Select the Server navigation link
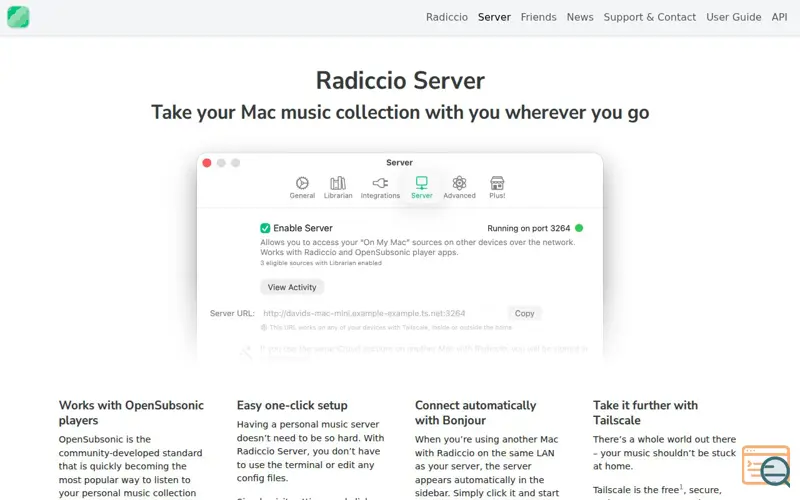800x500 pixels. [x=494, y=17]
